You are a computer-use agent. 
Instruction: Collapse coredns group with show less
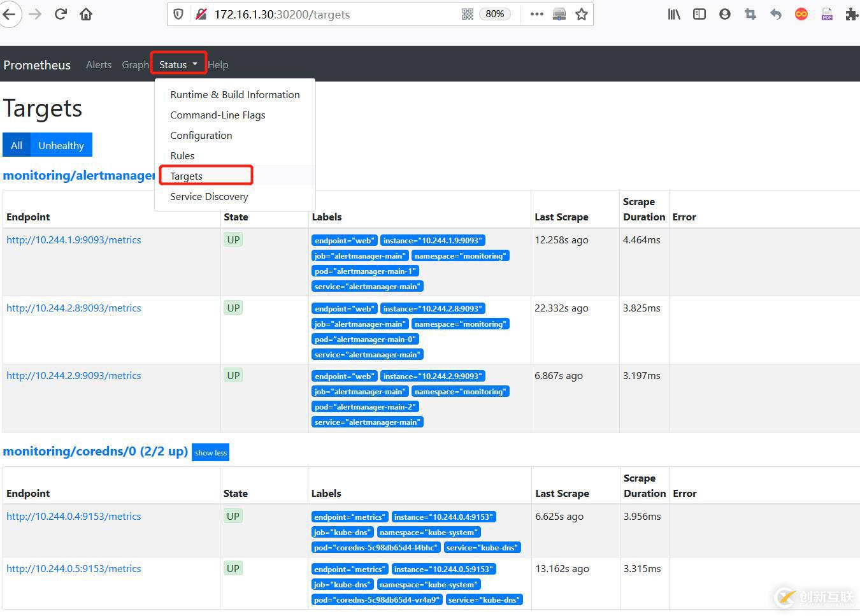pyautogui.click(x=211, y=453)
